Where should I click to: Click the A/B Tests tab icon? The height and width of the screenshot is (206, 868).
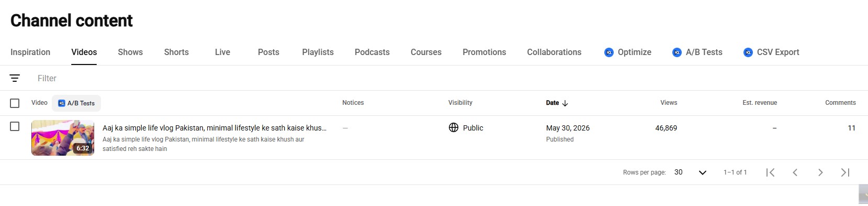[677, 52]
